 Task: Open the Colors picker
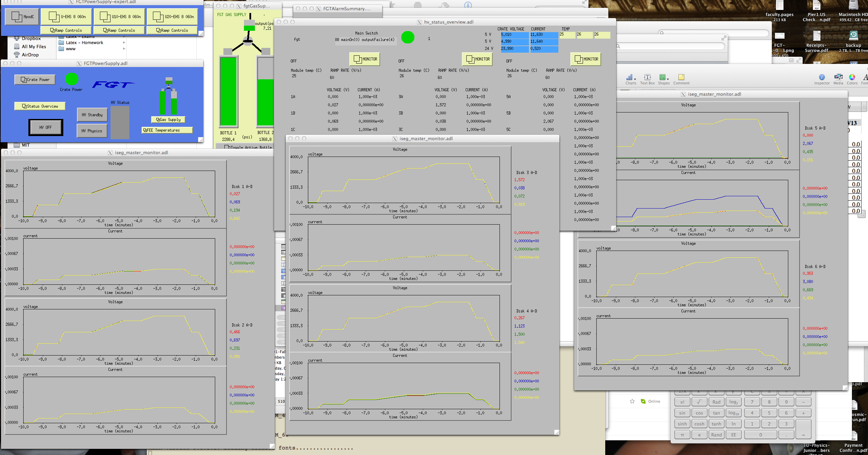point(852,79)
